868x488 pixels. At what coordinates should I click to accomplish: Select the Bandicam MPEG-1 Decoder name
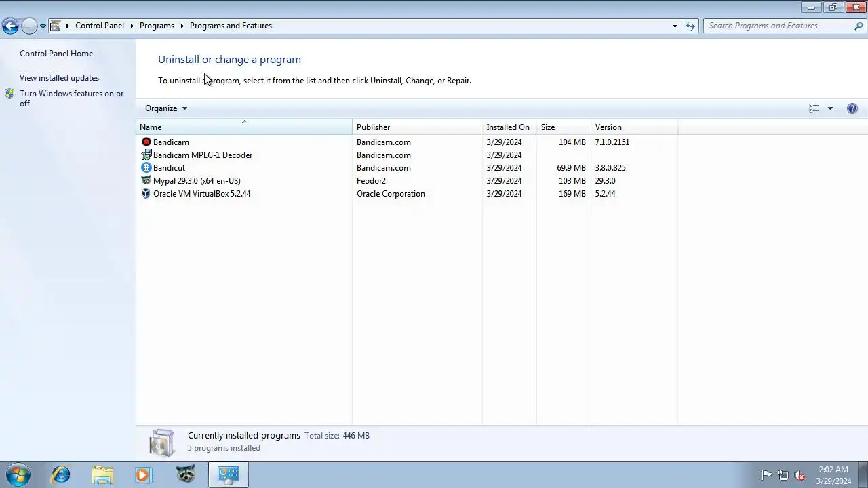pos(203,155)
